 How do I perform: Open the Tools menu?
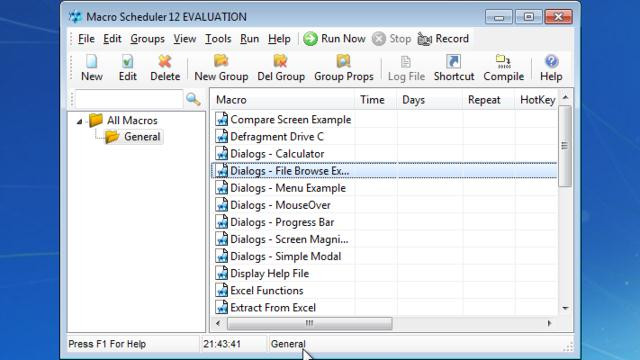tap(218, 39)
